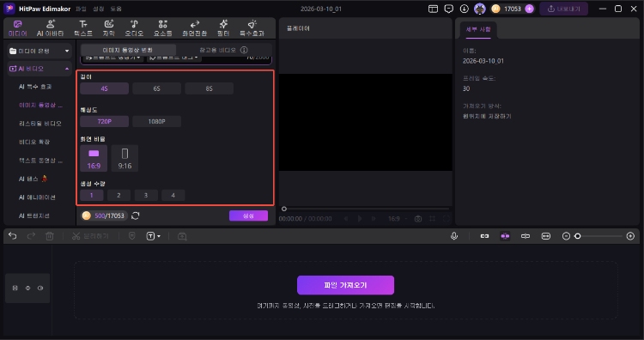
Task: Open the Subtitles (자막) CC tab
Action: pyautogui.click(x=109, y=28)
